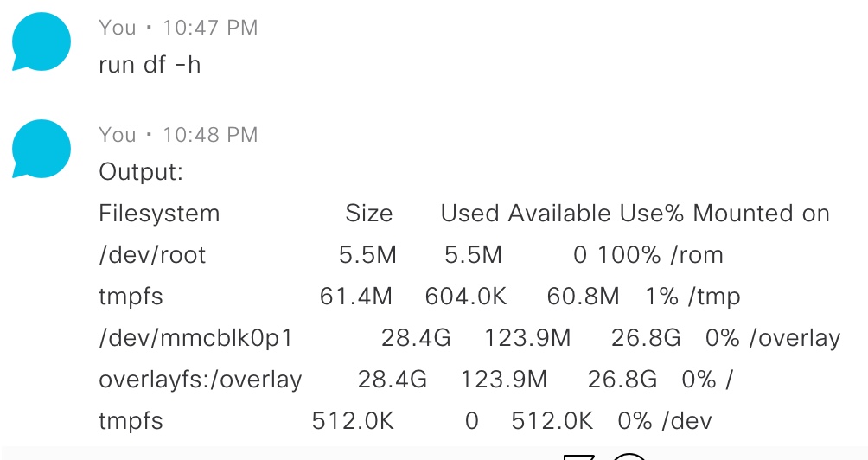Click the "overlayfs:/overlay" filesystem entry
This screenshot has height=460, width=868.
point(201,380)
